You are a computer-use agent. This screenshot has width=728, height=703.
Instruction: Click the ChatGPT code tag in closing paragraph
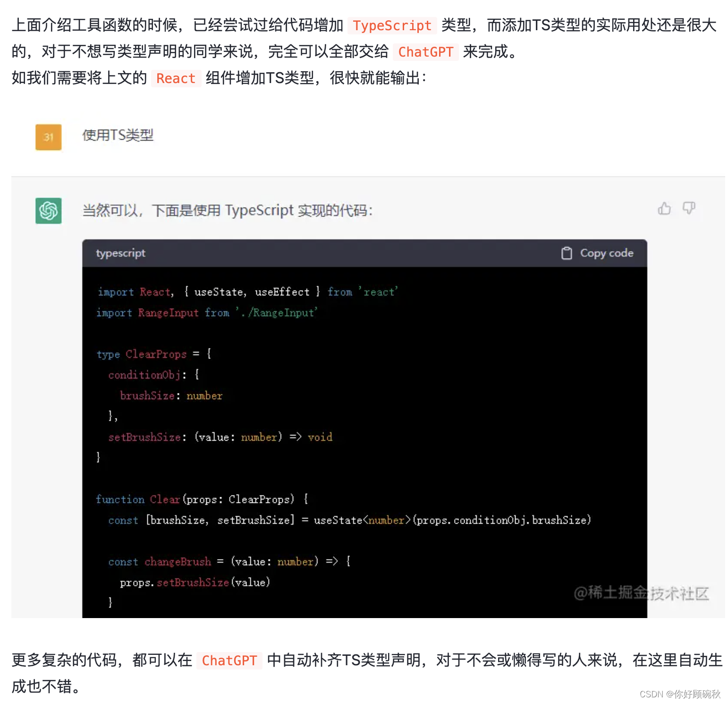[229, 661]
